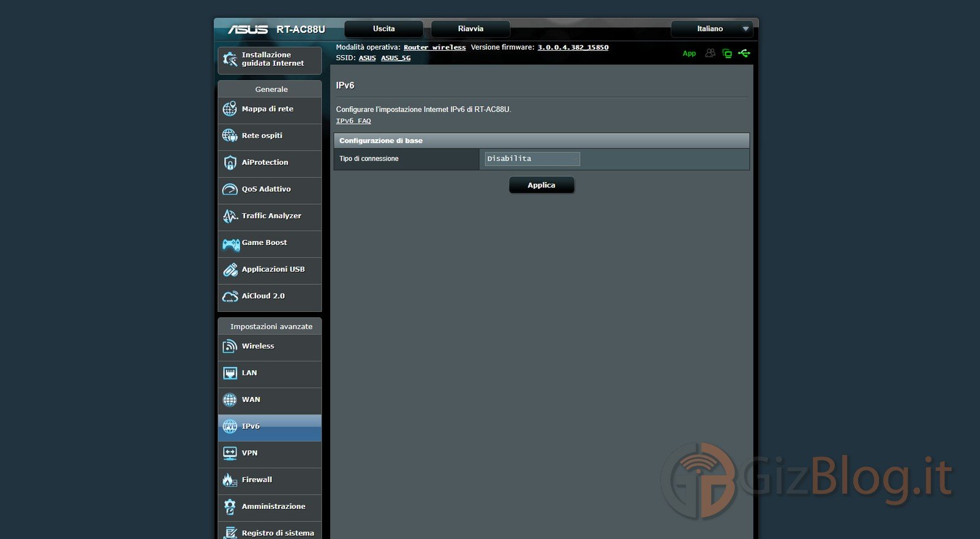
Task: Click the RT-AC88U model name
Action: [301, 29]
